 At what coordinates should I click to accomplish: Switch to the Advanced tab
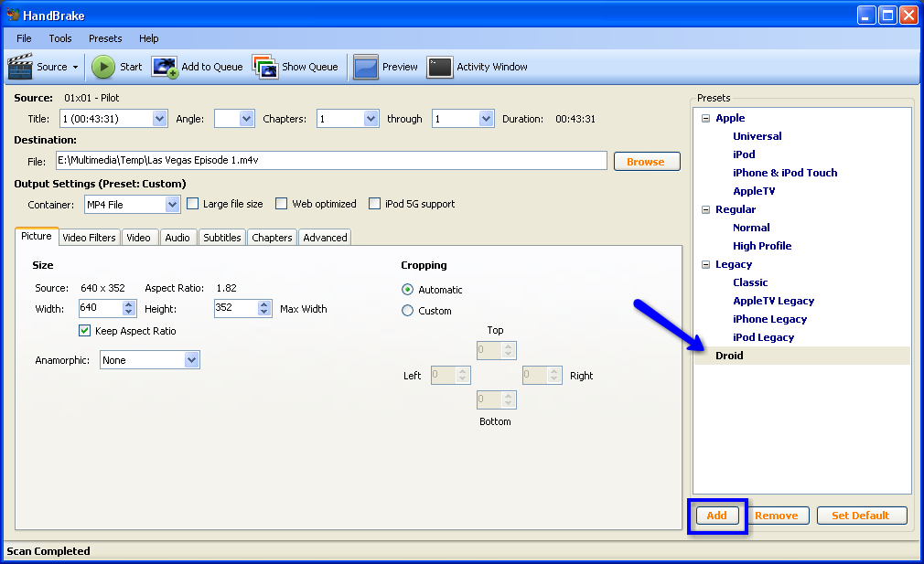click(326, 238)
